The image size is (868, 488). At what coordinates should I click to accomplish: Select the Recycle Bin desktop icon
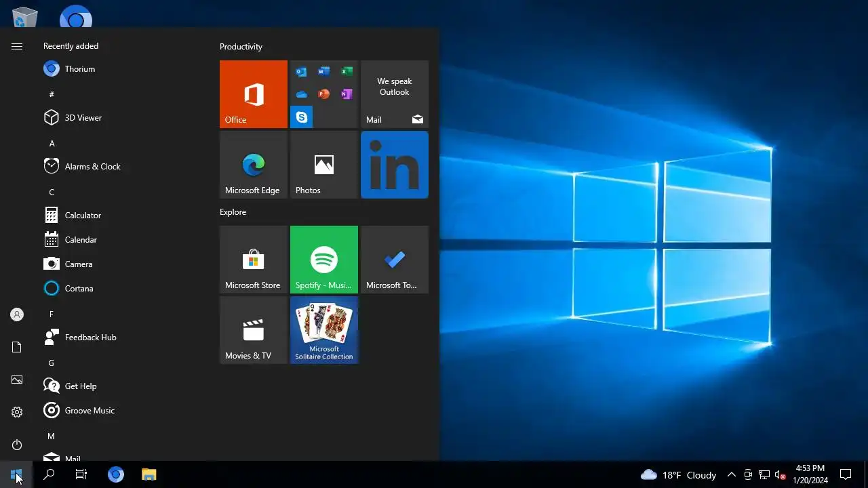[25, 17]
